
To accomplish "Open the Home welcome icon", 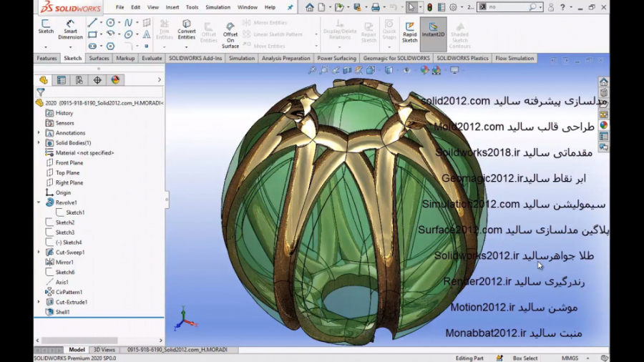I will tap(310, 7).
